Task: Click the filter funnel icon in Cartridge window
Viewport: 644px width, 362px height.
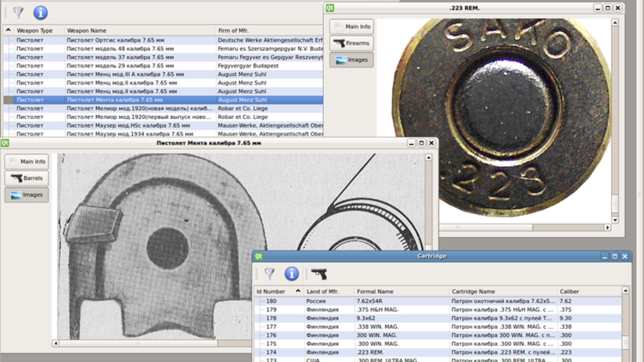Action: coord(270,274)
